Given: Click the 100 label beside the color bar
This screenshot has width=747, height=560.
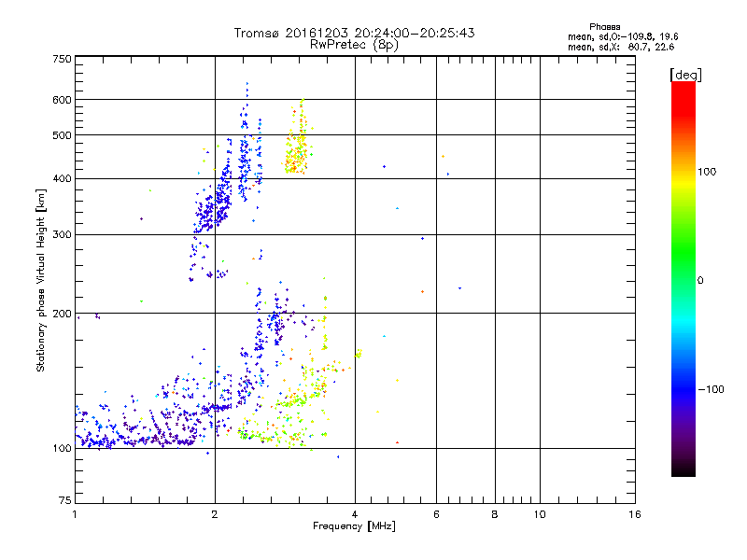Looking at the screenshot, I should click(707, 172).
